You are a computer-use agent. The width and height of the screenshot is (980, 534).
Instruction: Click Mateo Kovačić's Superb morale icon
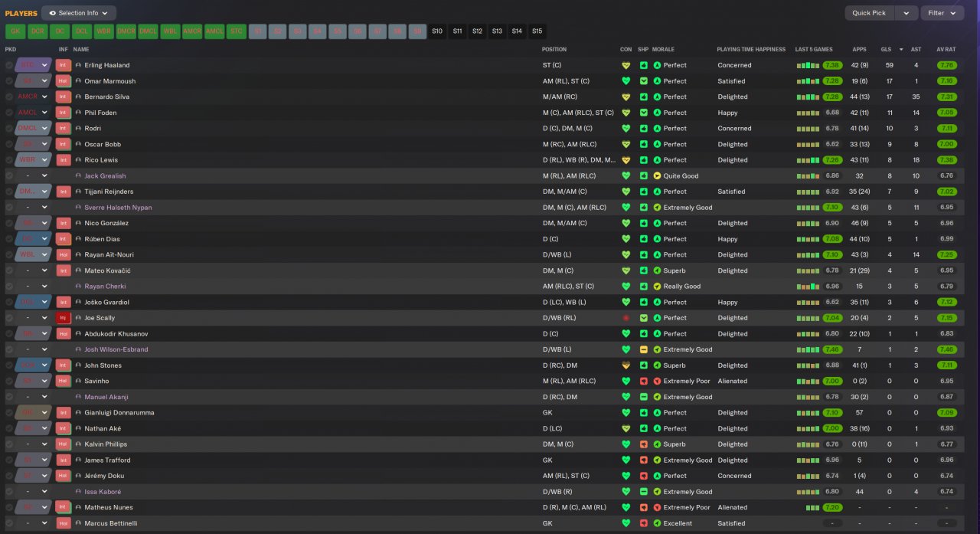click(657, 270)
